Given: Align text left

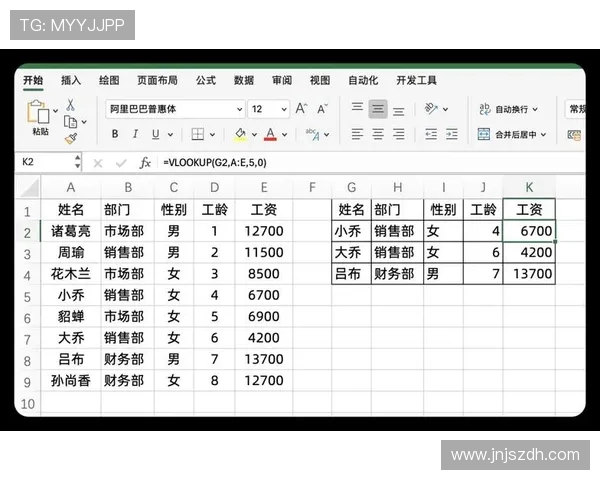Looking at the screenshot, I should (x=357, y=134).
